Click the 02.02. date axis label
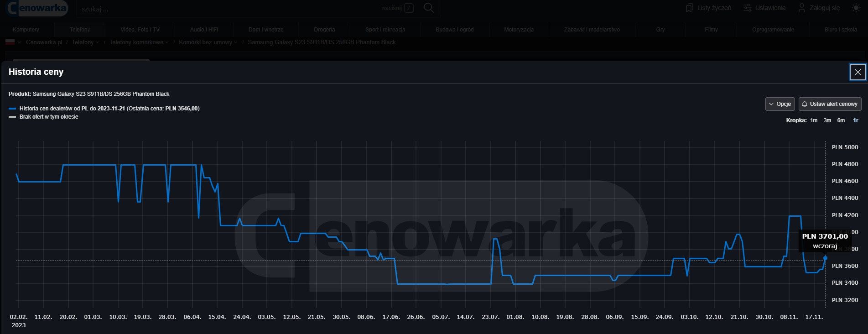 click(19, 317)
